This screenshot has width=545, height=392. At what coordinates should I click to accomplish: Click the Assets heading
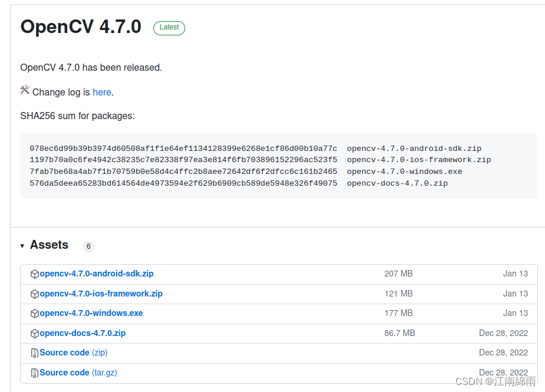(x=49, y=245)
